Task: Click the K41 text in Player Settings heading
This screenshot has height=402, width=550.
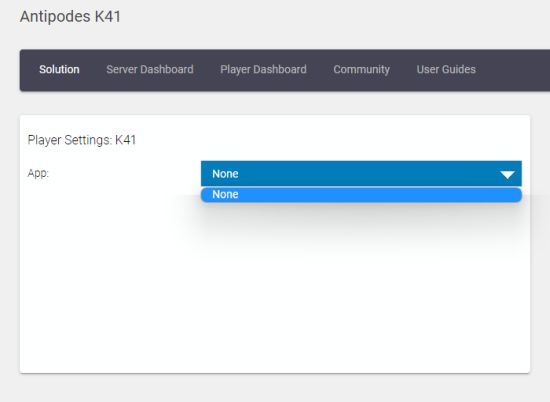Action: pos(126,140)
